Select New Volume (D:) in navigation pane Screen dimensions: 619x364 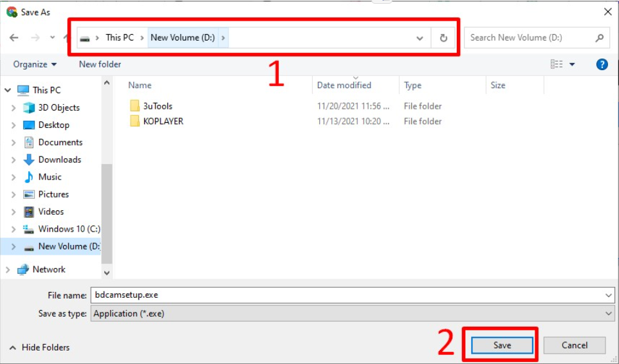pyautogui.click(x=69, y=246)
